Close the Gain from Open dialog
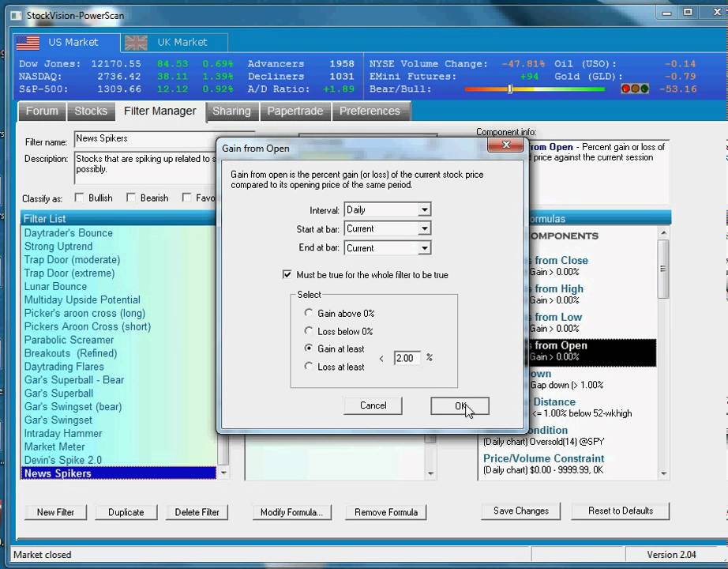Image resolution: width=728 pixels, height=569 pixels. pyautogui.click(x=505, y=145)
